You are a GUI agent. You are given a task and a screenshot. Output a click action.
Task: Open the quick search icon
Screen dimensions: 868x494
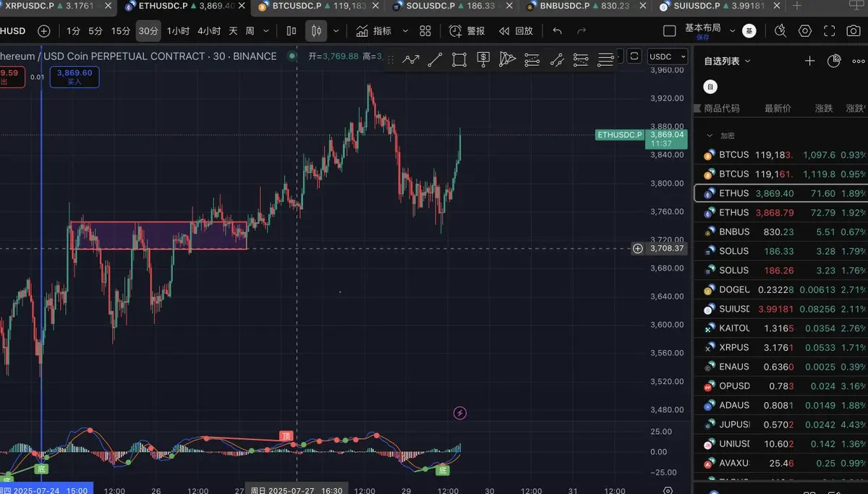click(780, 31)
